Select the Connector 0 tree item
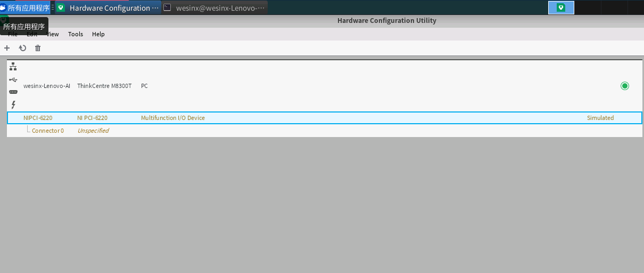Viewport: 644px width, 273px height. [47, 131]
